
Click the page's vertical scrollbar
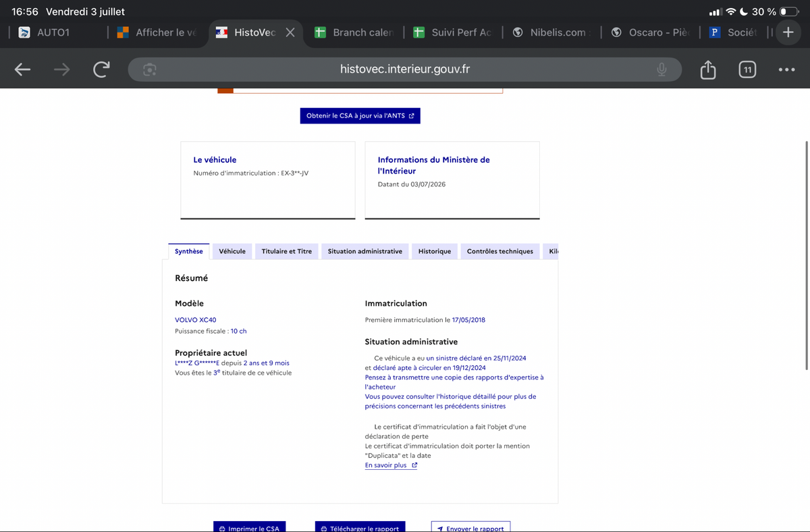(x=807, y=255)
